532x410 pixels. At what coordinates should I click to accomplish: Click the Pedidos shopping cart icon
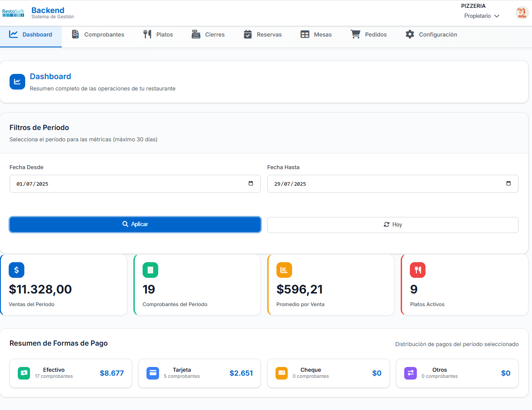(356, 34)
